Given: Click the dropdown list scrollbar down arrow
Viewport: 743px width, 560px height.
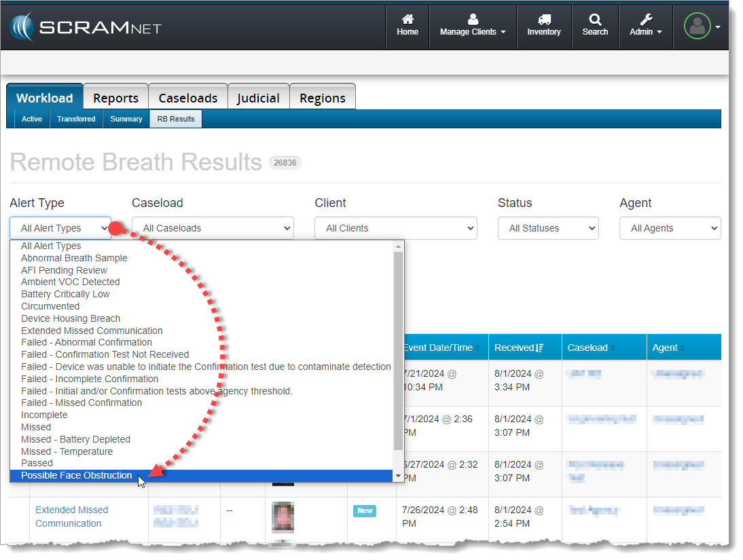Looking at the screenshot, I should (399, 477).
